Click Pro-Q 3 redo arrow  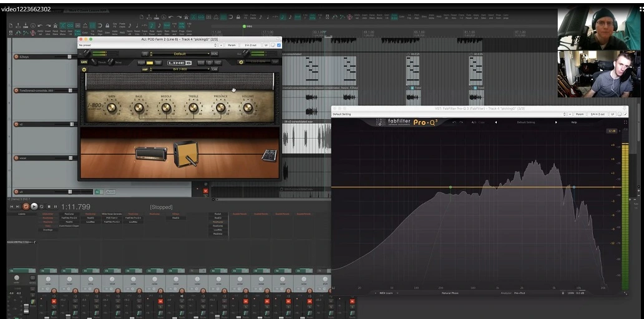(x=461, y=122)
